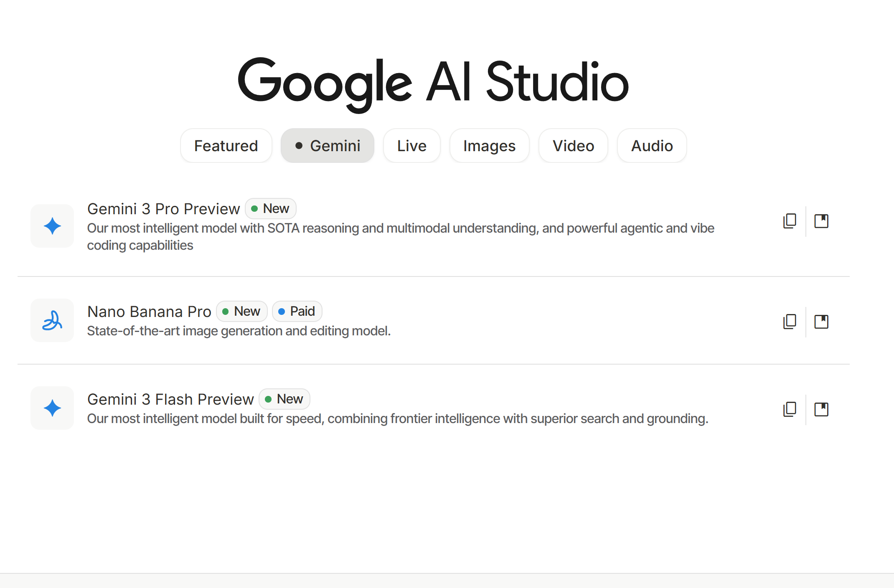894x588 pixels.
Task: Switch to the Audio tab
Action: (652, 146)
